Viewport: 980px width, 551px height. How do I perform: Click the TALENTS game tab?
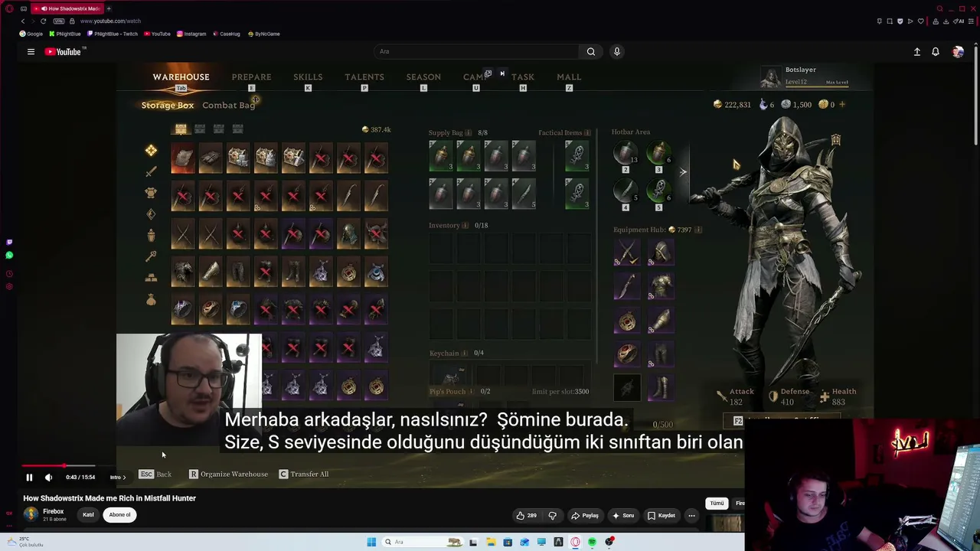click(364, 77)
